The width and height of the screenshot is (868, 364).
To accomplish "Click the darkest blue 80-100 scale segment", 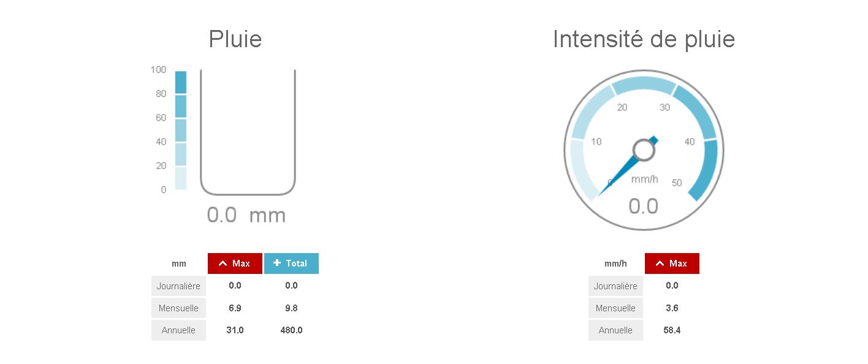I will (x=181, y=82).
